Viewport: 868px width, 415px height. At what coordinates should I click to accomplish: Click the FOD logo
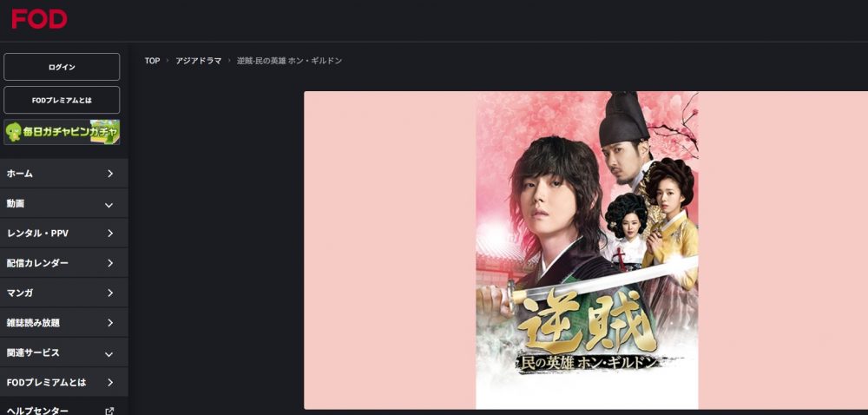point(39,19)
